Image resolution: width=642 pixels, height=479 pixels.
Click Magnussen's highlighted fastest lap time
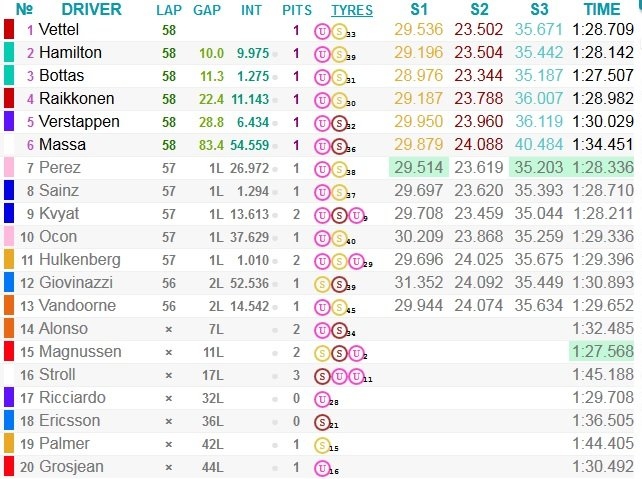tap(601, 351)
